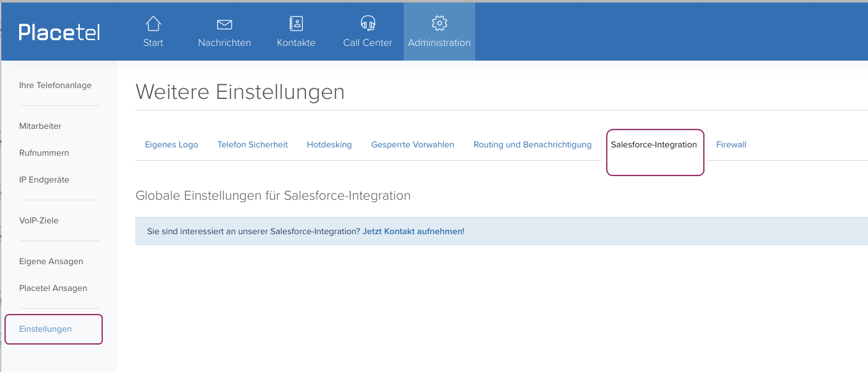Click the Call Center label
The height and width of the screenshot is (372, 868).
click(368, 43)
